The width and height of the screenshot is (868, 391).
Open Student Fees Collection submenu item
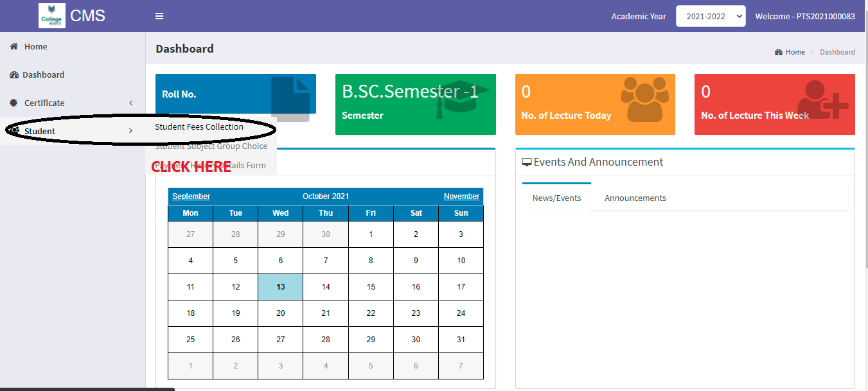coord(199,127)
